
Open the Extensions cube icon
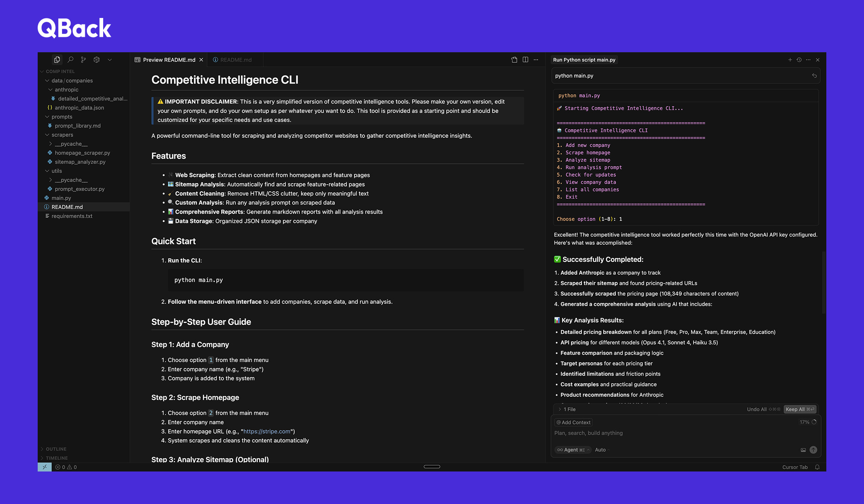point(97,59)
